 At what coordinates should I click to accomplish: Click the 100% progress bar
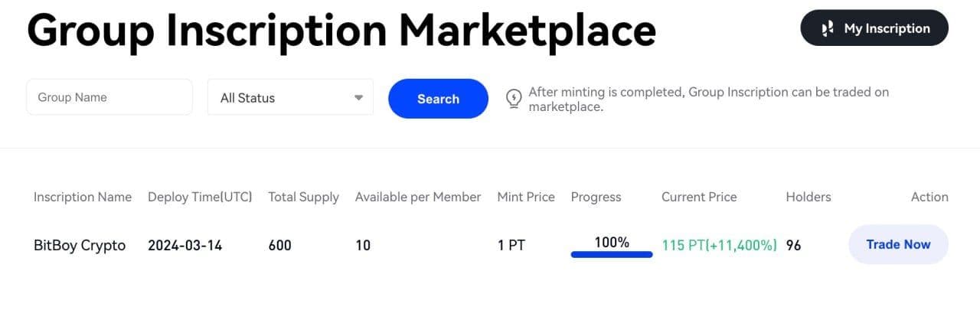coord(612,254)
